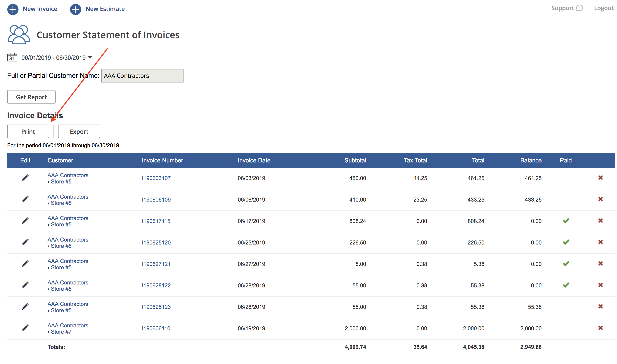Open the calendar icon for date range
617x364 pixels.
pyautogui.click(x=12, y=57)
